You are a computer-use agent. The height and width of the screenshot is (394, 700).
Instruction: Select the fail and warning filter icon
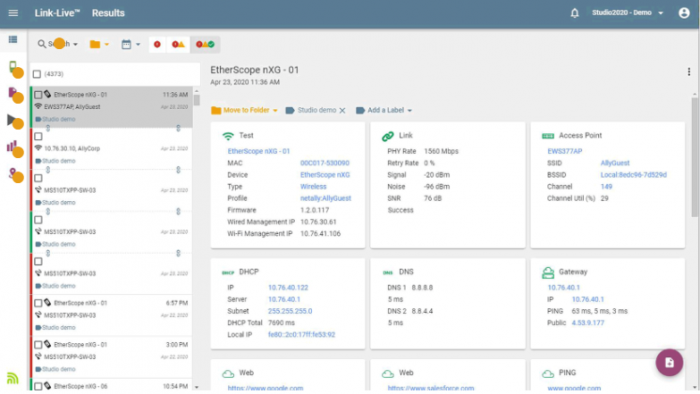tap(178, 44)
